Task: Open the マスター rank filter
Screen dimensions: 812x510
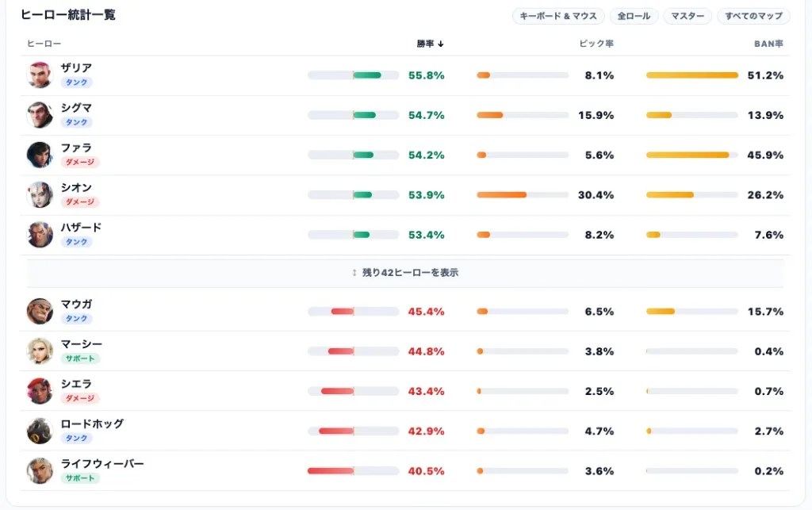Action: (x=688, y=16)
